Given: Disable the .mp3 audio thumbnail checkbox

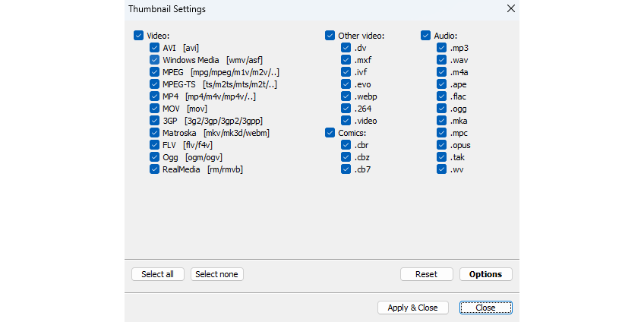Looking at the screenshot, I should pos(442,48).
